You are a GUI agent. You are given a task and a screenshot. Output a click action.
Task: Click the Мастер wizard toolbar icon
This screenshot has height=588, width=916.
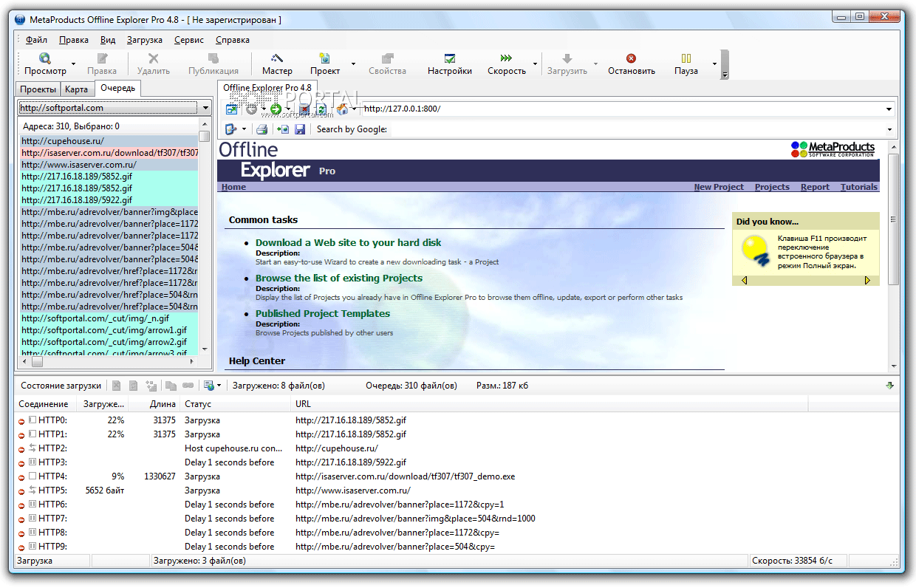(x=277, y=64)
